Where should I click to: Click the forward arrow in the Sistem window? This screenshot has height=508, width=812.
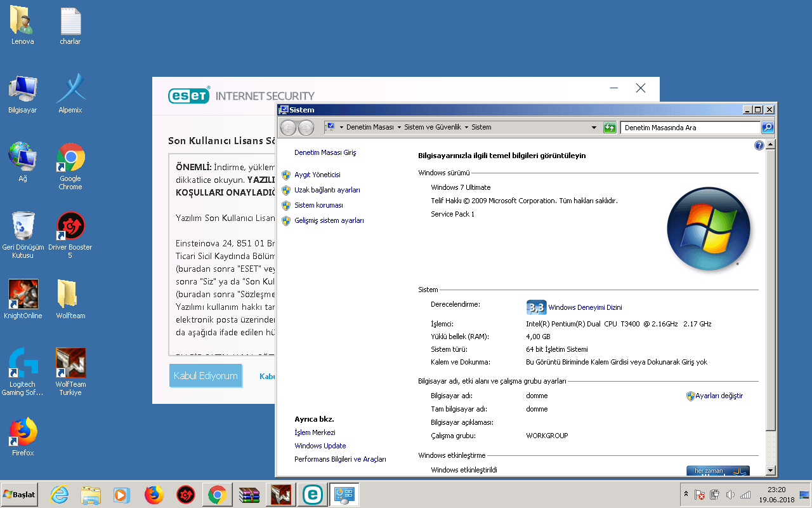306,128
